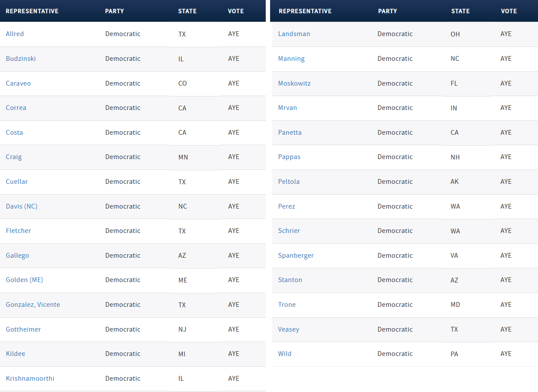Click the left table's REPRESENTATIVE header

click(x=32, y=11)
